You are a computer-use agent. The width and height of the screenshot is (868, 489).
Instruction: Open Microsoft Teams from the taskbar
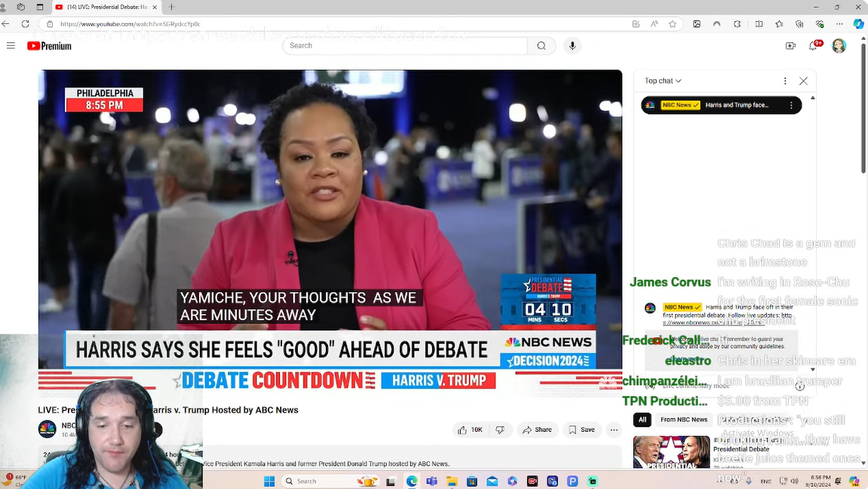[432, 481]
